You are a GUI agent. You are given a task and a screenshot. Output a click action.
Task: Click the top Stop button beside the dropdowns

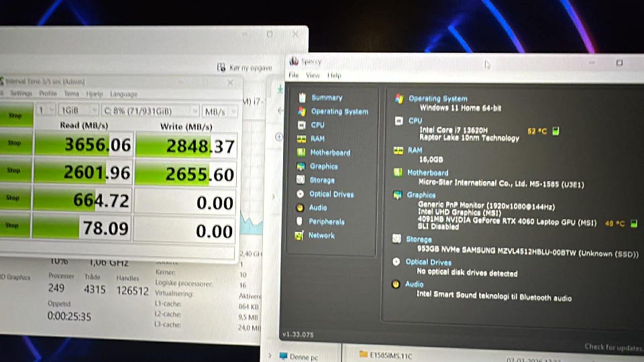coord(15,115)
